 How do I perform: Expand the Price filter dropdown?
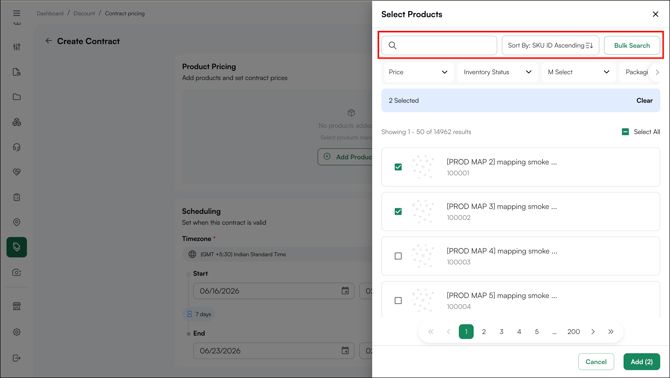[418, 72]
